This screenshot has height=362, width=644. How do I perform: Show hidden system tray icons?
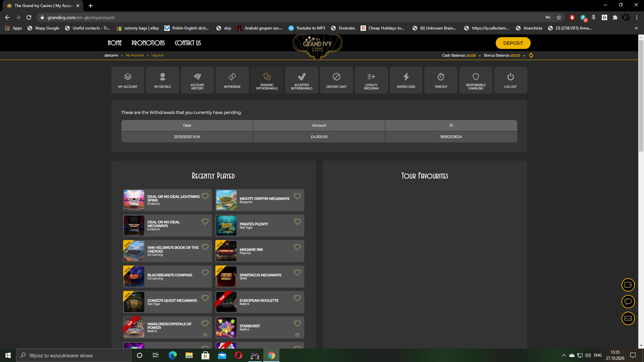point(563,355)
